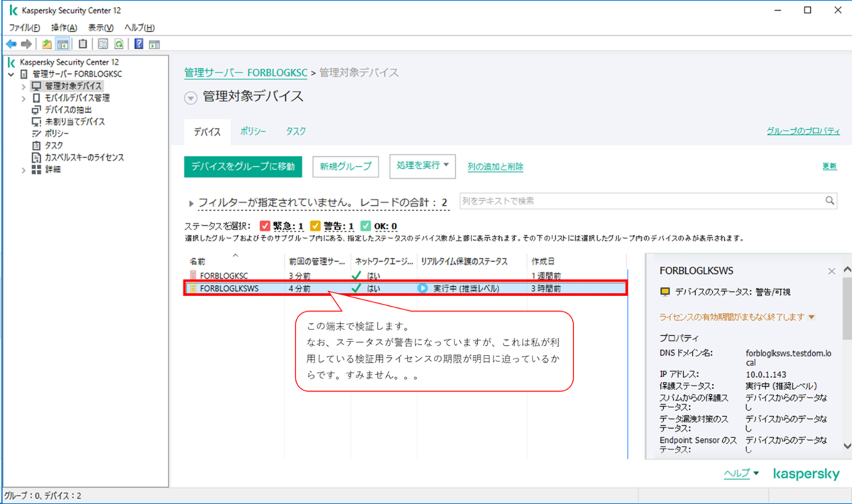
Task: Click the リアルタイム保護のステータス column header
Action: pyautogui.click(x=464, y=261)
